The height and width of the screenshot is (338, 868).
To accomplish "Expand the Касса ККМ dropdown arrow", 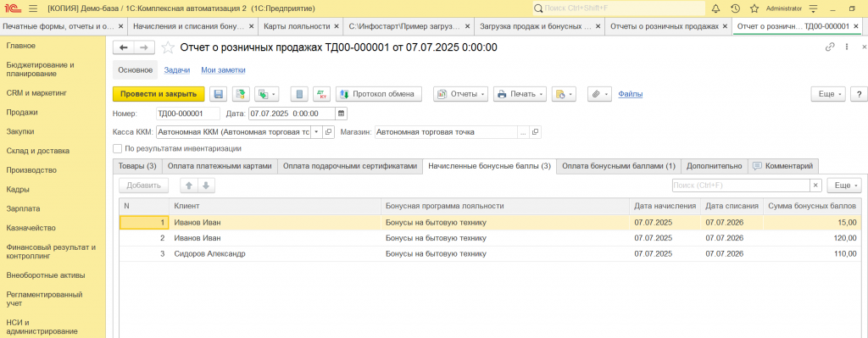I will point(316,132).
